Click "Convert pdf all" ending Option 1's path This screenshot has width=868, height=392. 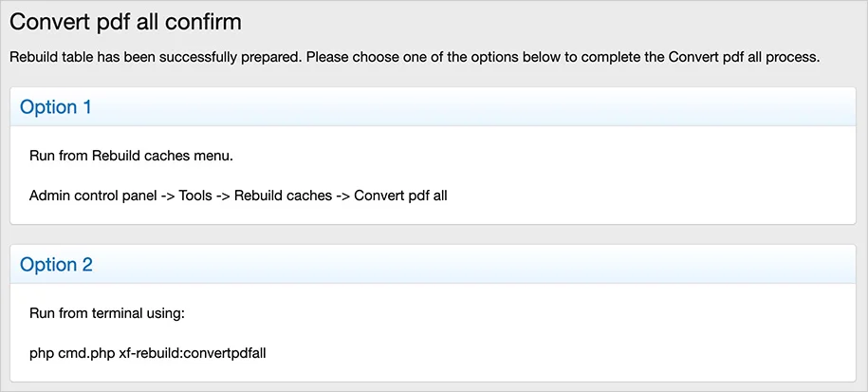400,196
